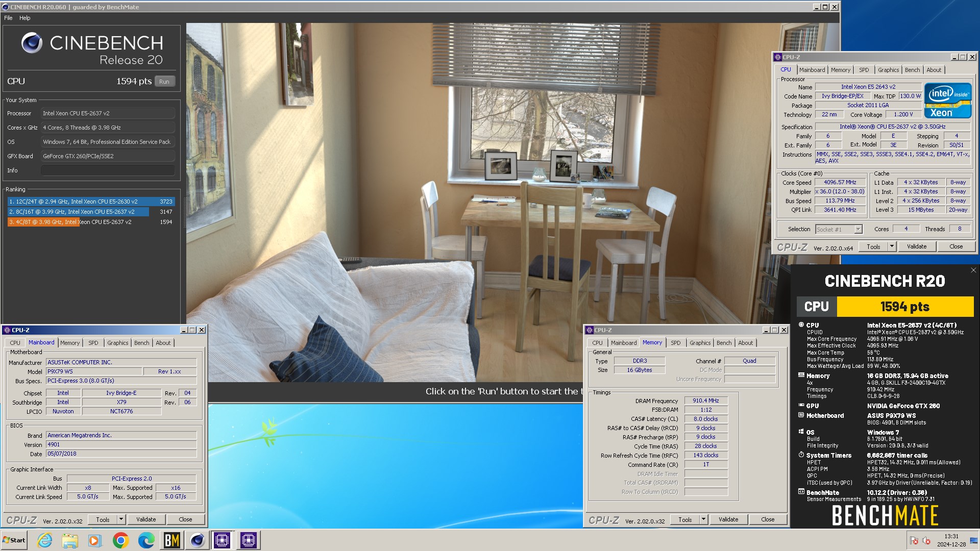Click Close button in Mainboard CPU-Z window

185,519
